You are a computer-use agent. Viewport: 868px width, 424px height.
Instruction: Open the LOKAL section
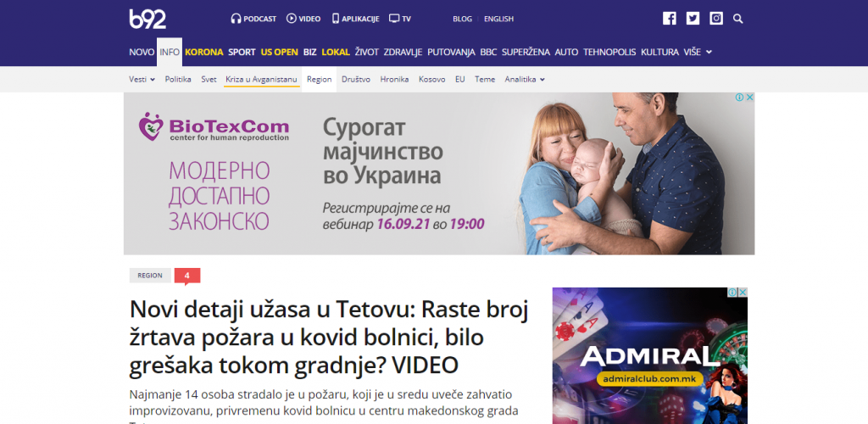click(336, 52)
